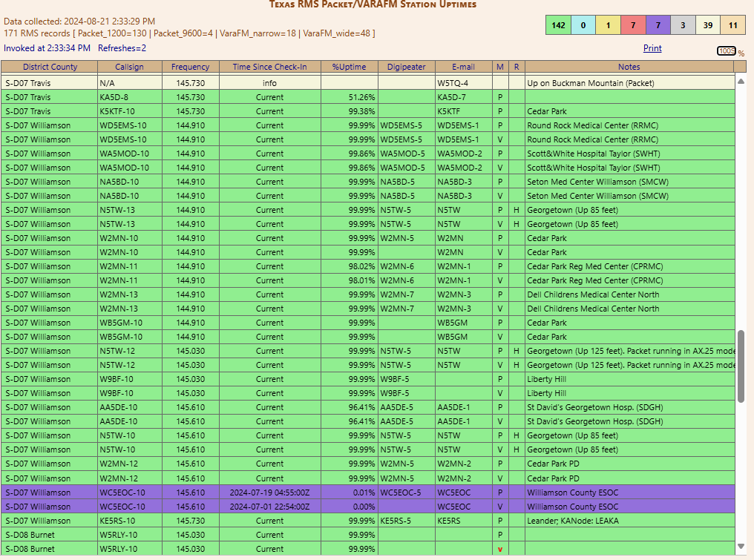Select callsign KE5RS-10
Image resolution: width=754 pixels, height=560 pixels.
[117, 521]
